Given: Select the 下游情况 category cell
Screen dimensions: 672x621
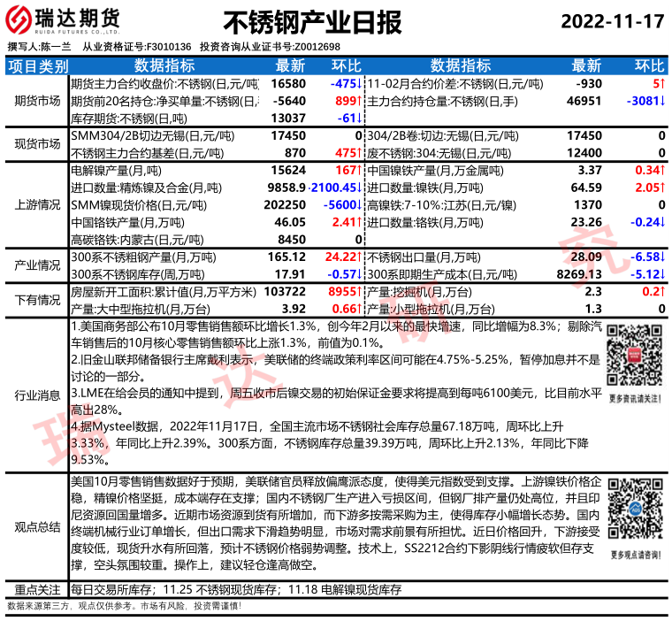Looking at the screenshot, I should [36, 300].
